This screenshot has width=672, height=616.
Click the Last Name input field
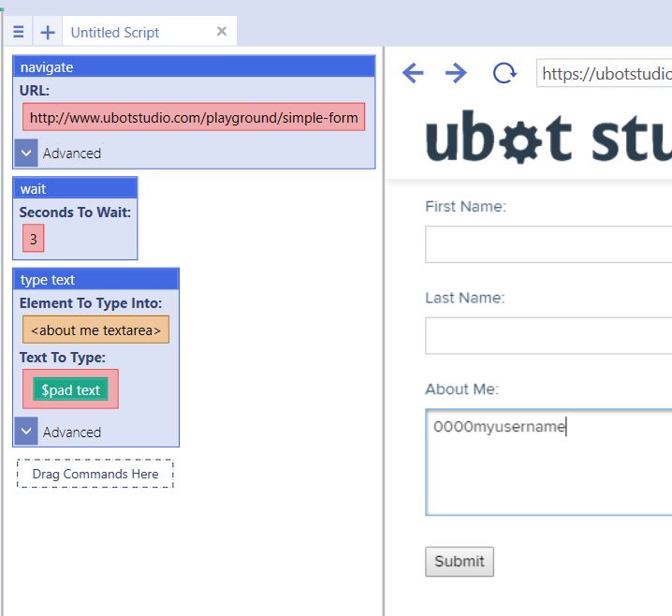tap(548, 336)
